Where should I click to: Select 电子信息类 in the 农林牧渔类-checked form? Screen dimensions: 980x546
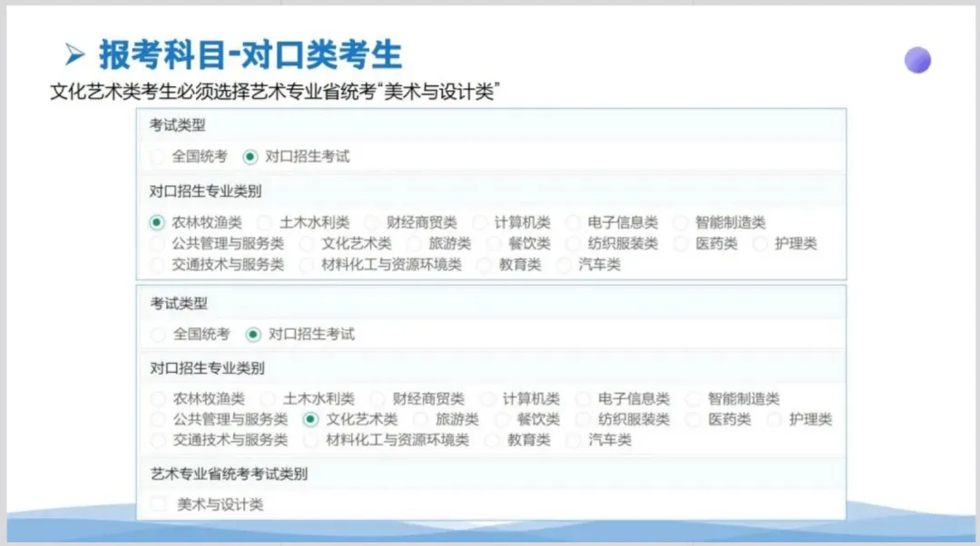(x=573, y=222)
